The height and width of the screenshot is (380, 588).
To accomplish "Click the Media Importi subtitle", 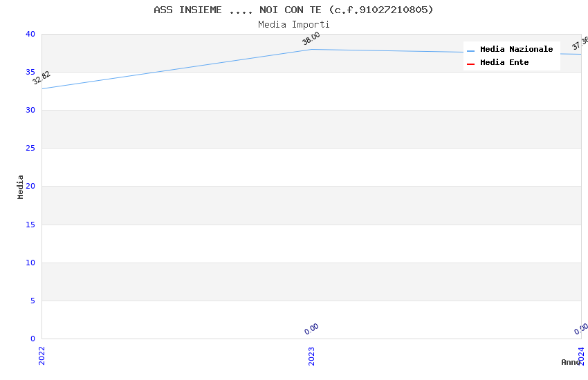I will coord(293,25).
